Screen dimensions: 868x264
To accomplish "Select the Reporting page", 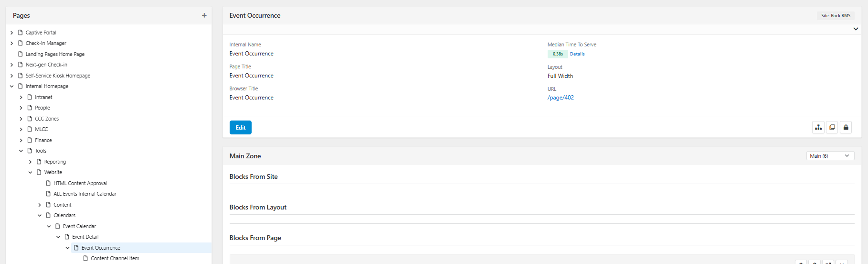I will [55, 162].
